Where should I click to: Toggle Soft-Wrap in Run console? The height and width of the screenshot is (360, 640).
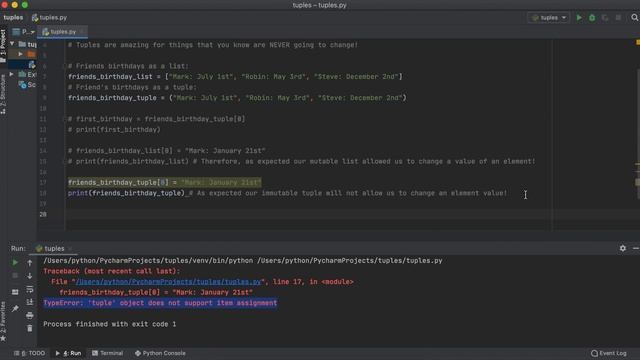(x=30, y=289)
